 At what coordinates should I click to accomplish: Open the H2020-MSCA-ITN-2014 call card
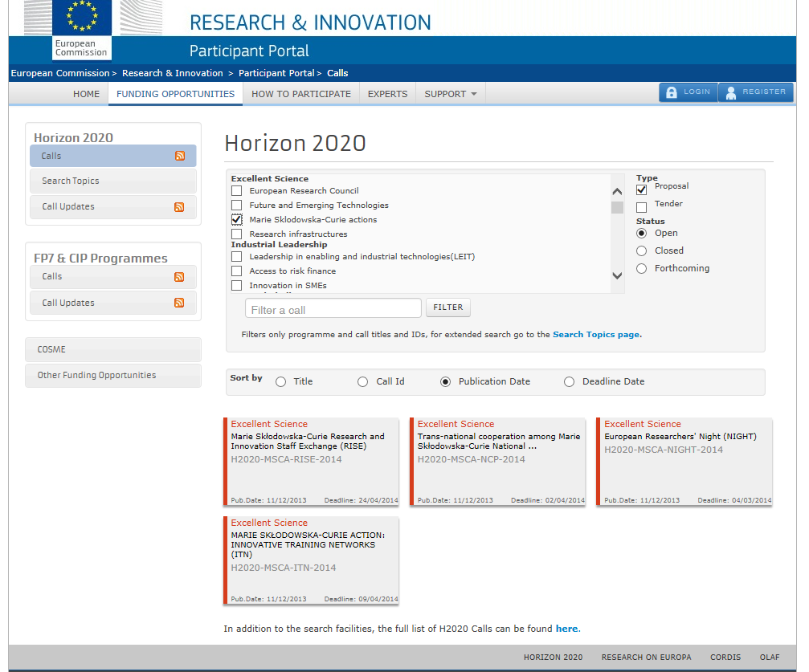311,560
